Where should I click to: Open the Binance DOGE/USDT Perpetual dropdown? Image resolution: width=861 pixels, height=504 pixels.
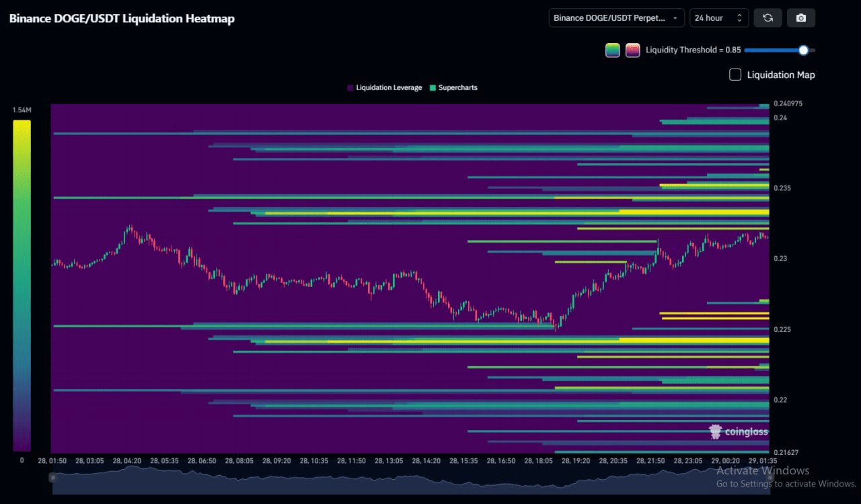[617, 18]
